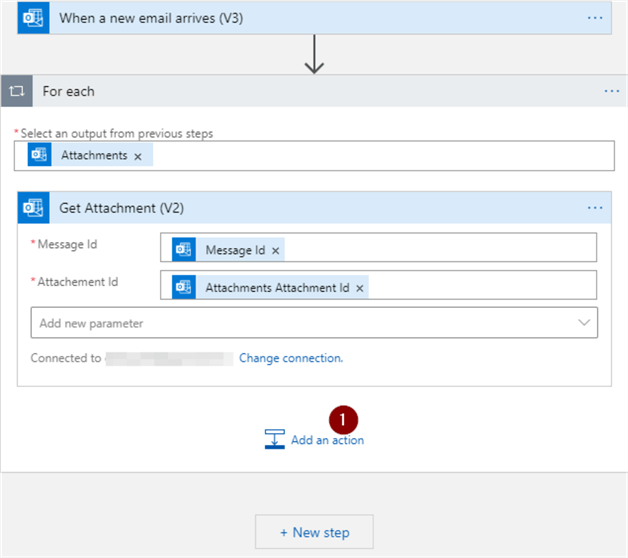Image resolution: width=628 pixels, height=558 pixels.
Task: Click the Outlook icon in the Message Id token
Action: (184, 249)
